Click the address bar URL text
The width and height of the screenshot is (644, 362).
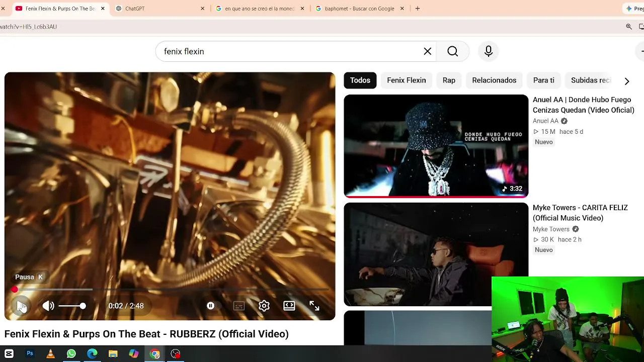pos(28,27)
